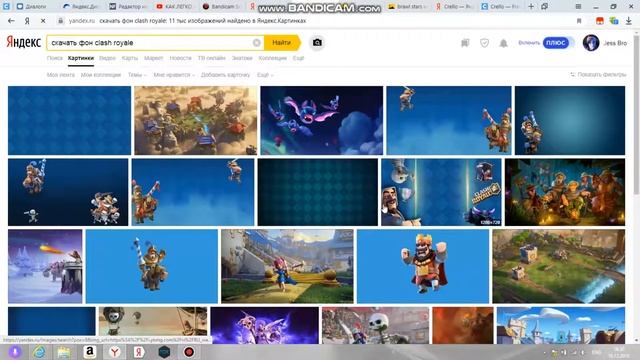Open Моя лента link
640x360 pixels.
61,75
